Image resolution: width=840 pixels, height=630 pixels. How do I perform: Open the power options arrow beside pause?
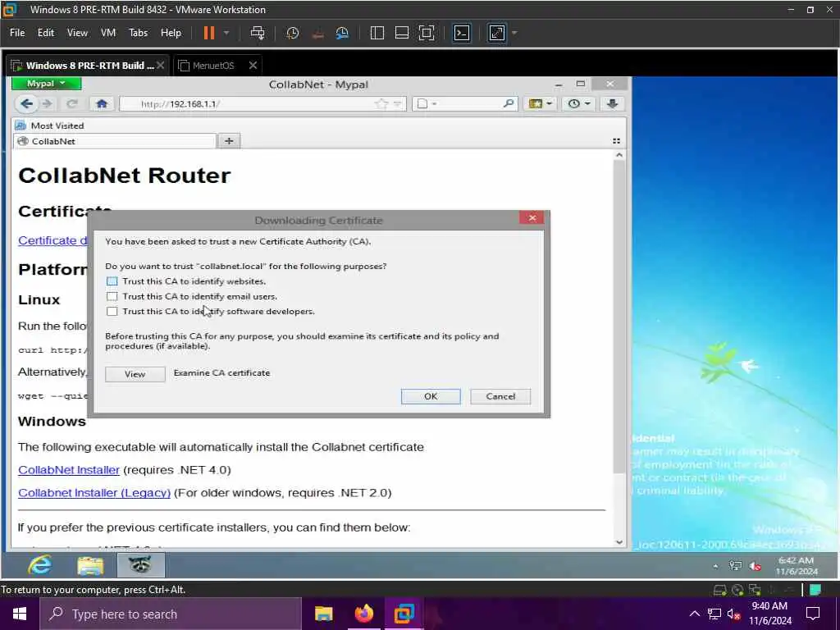(226, 33)
